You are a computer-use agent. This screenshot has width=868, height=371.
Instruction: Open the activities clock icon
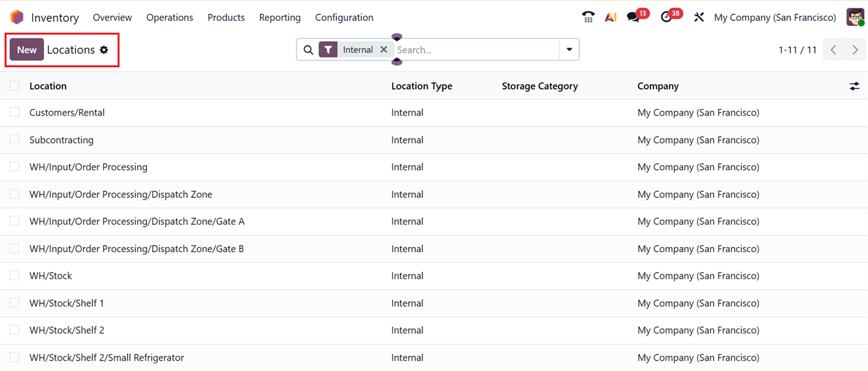click(x=666, y=18)
